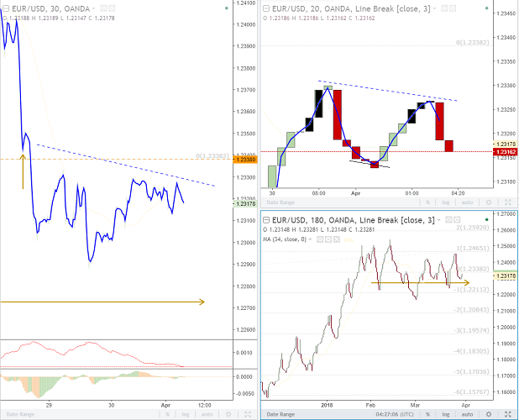
Task: Toggle auto scale on the EUR/USD 180 chart
Action: pos(468,414)
